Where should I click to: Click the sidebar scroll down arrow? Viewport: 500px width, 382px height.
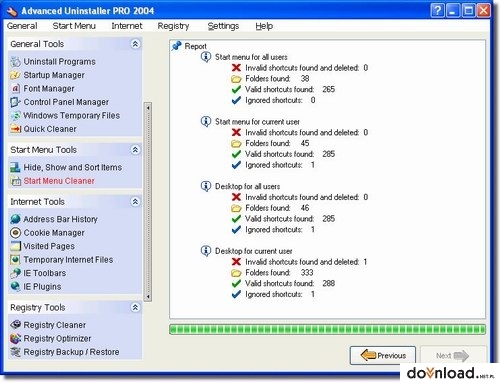148,296
